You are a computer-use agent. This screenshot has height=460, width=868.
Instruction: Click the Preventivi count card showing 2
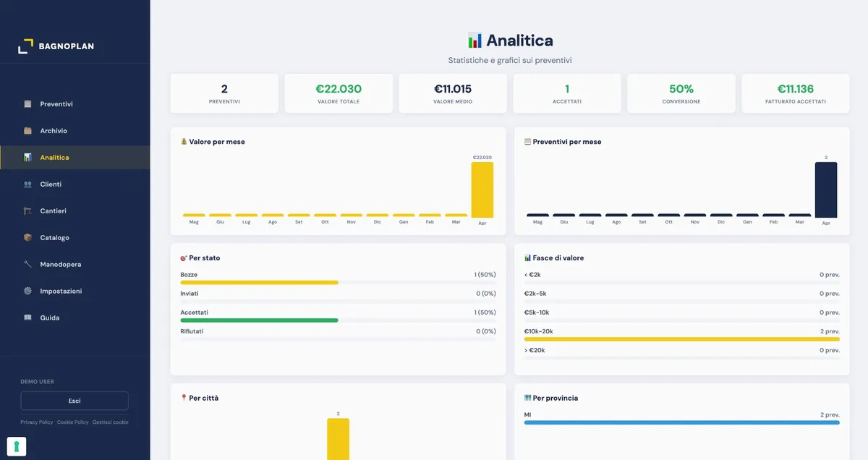tap(224, 93)
